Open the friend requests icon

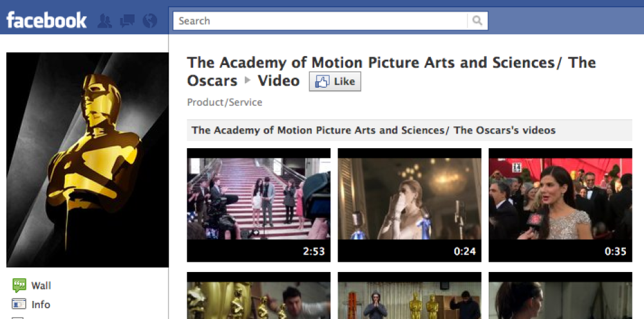point(105,21)
